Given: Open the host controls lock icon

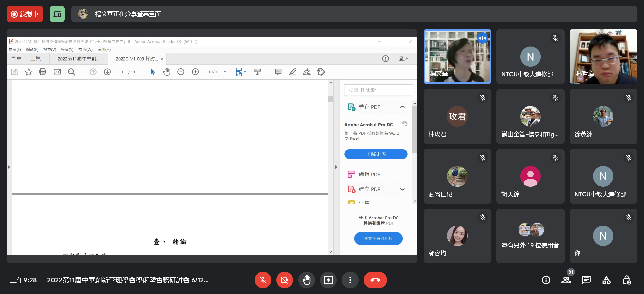Looking at the screenshot, I should 627,280.
